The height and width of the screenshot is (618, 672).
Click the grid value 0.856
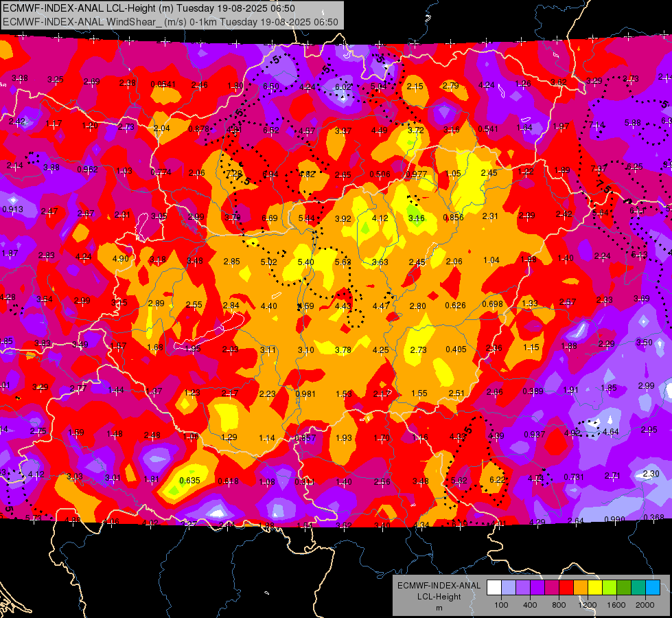454,217
